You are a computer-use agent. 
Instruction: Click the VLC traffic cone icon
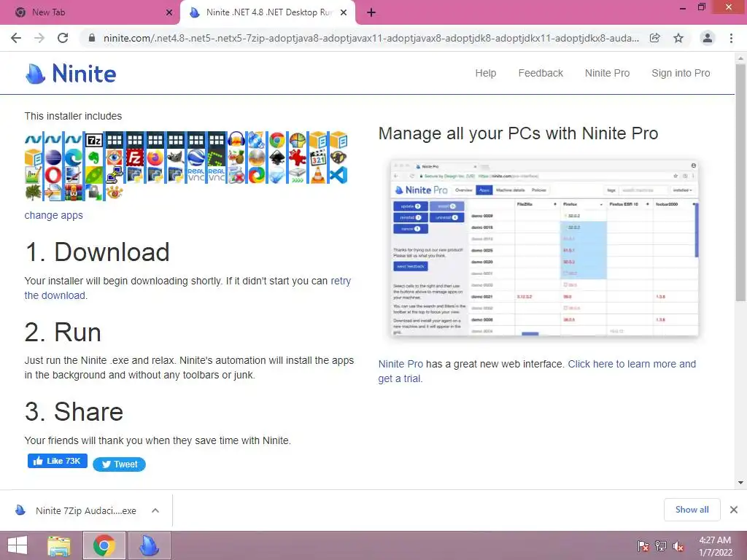pyautogui.click(x=318, y=174)
